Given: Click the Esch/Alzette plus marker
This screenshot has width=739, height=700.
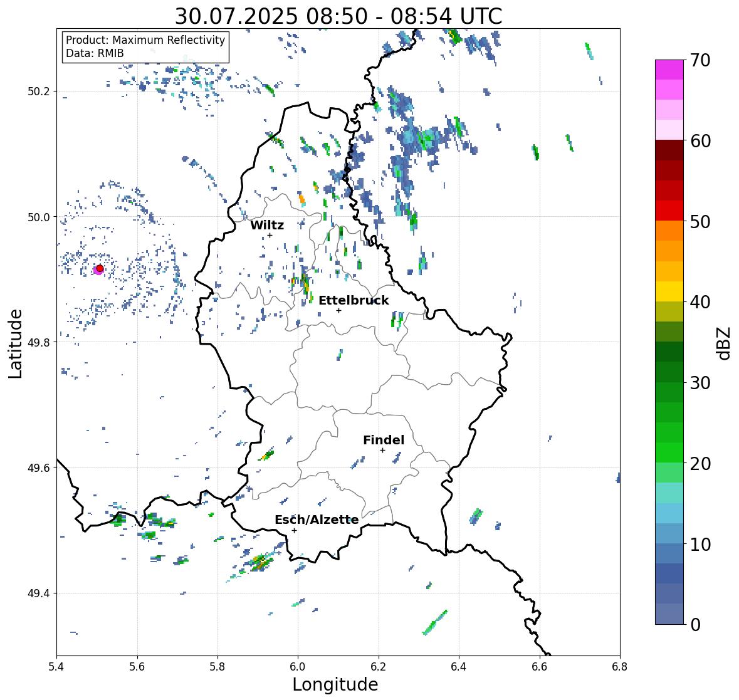Looking at the screenshot, I should point(294,530).
